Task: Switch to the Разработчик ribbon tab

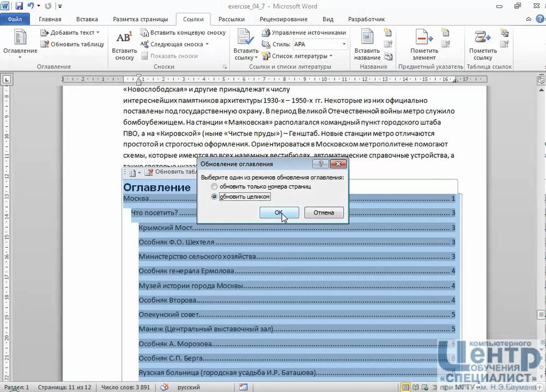Action: click(x=366, y=19)
